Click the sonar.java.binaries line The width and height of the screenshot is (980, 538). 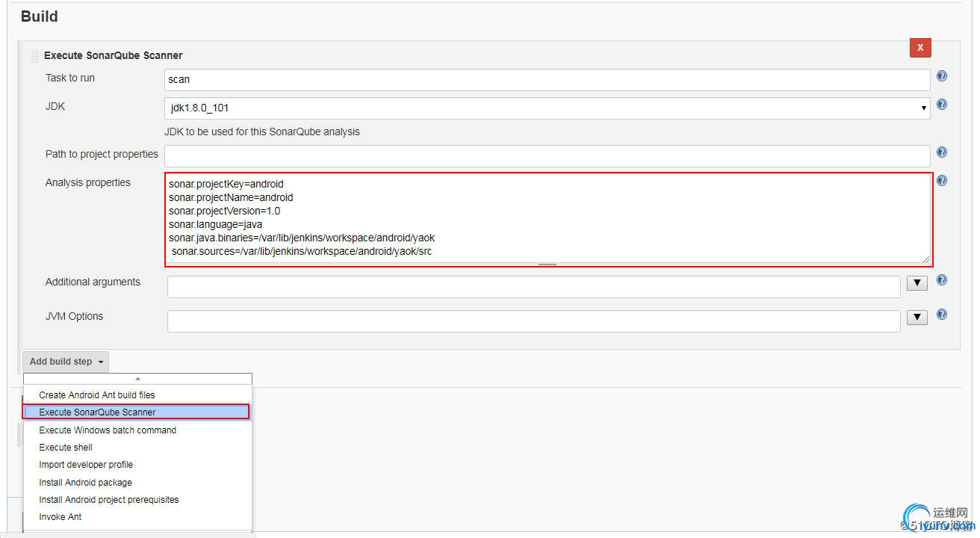302,238
